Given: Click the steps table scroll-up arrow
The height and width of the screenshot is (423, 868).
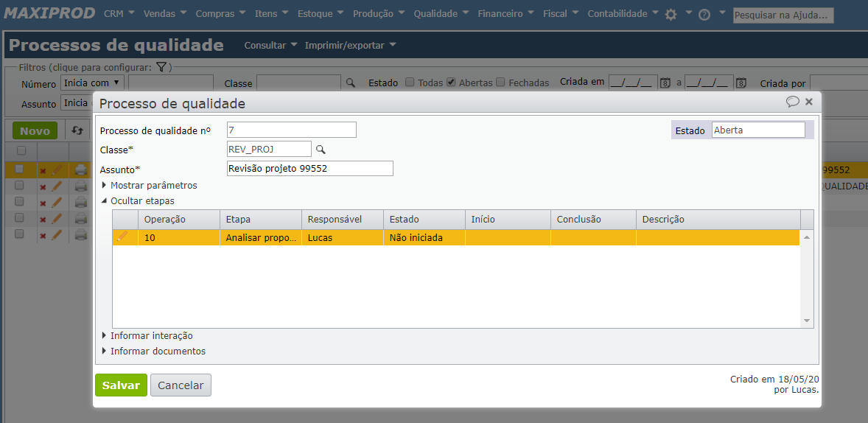Looking at the screenshot, I should click(x=807, y=237).
